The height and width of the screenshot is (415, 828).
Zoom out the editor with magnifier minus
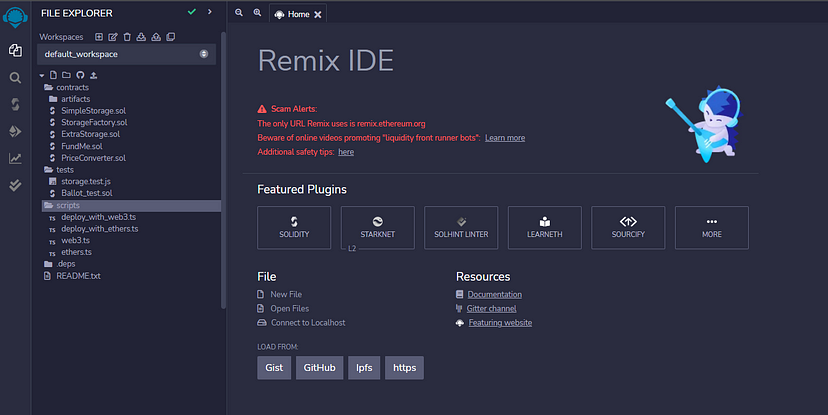(x=239, y=12)
